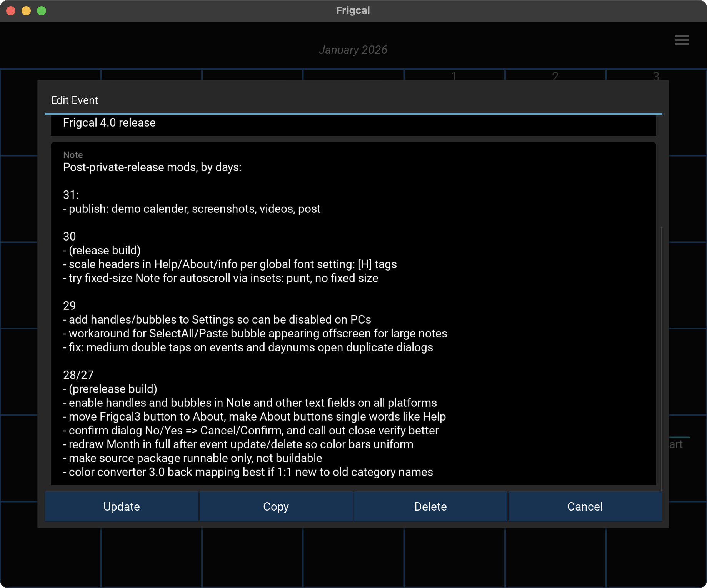
Task: Close the Frigcal window with red button
Action: (x=11, y=11)
